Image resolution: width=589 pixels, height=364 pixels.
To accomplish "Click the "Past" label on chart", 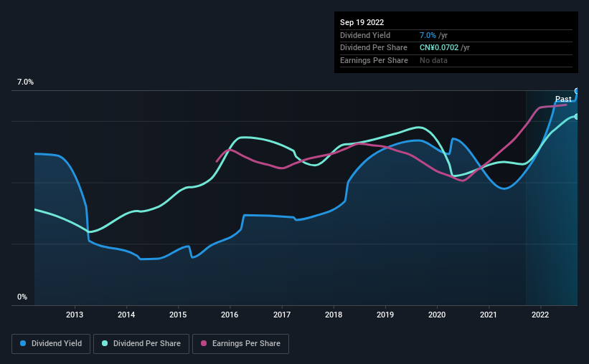I will tap(563, 99).
